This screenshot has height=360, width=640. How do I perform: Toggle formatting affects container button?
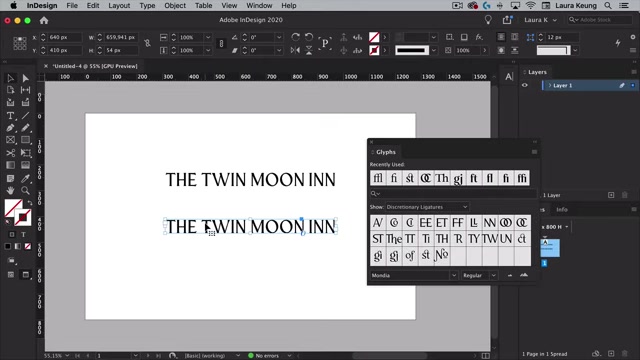(12, 234)
